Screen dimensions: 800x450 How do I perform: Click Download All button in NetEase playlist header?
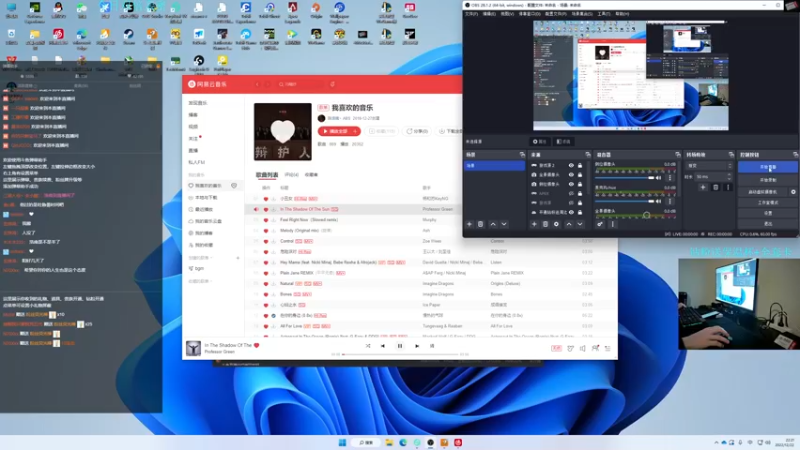pyautogui.click(x=449, y=131)
